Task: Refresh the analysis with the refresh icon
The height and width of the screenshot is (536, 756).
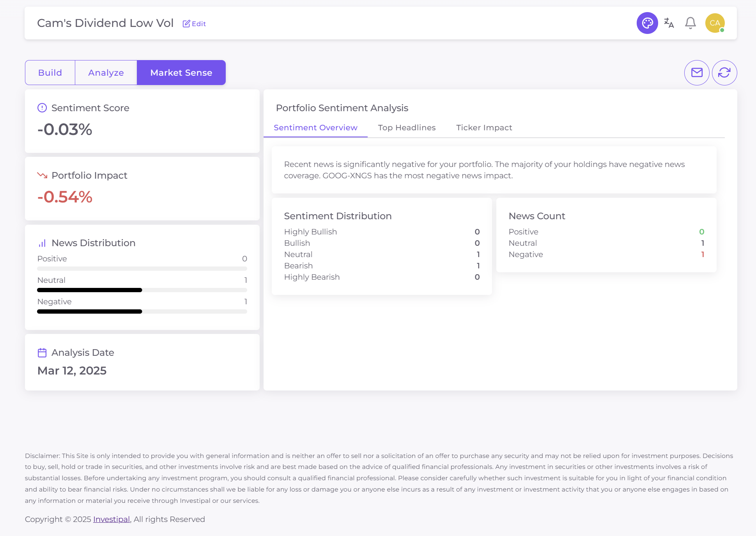Action: point(724,73)
